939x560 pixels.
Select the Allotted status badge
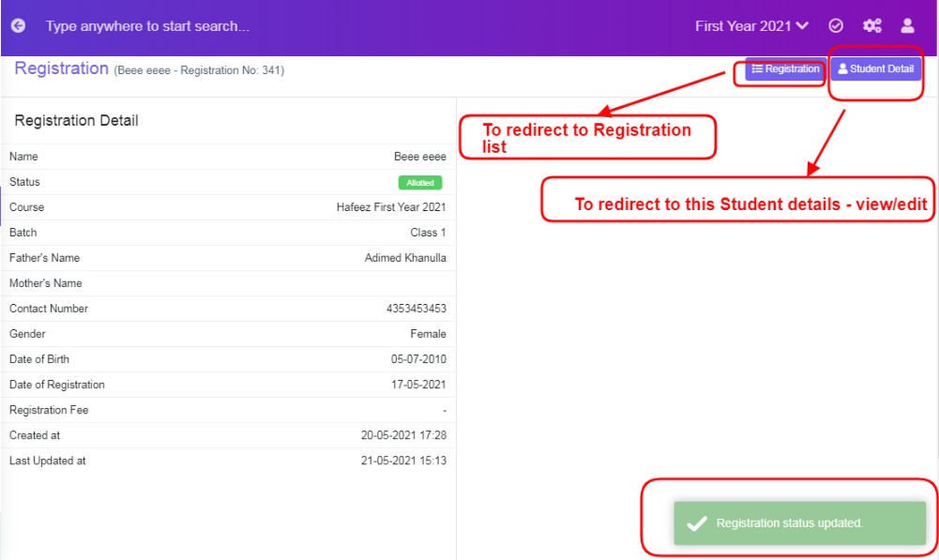point(420,183)
